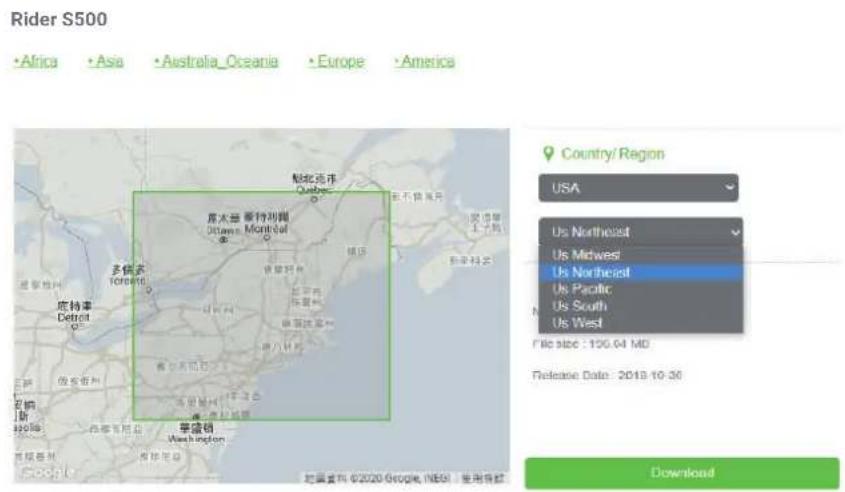Click the green highlighted map region
The image size is (845, 492).
coord(261,306)
